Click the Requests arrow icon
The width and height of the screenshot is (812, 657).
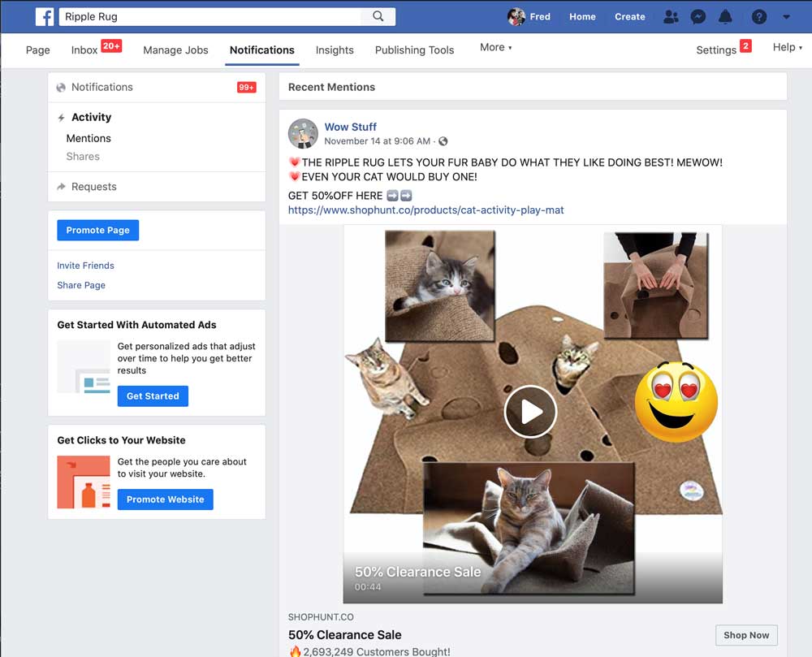(61, 187)
